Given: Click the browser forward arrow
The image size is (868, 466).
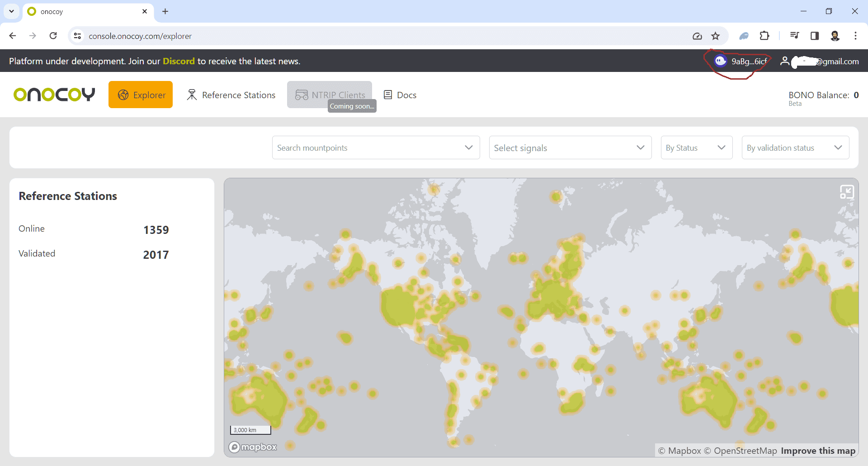Looking at the screenshot, I should coord(33,36).
